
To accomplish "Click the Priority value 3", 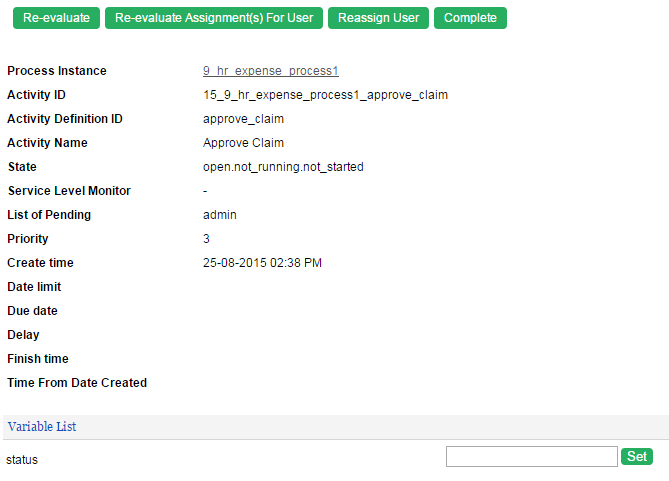I will pos(206,239).
